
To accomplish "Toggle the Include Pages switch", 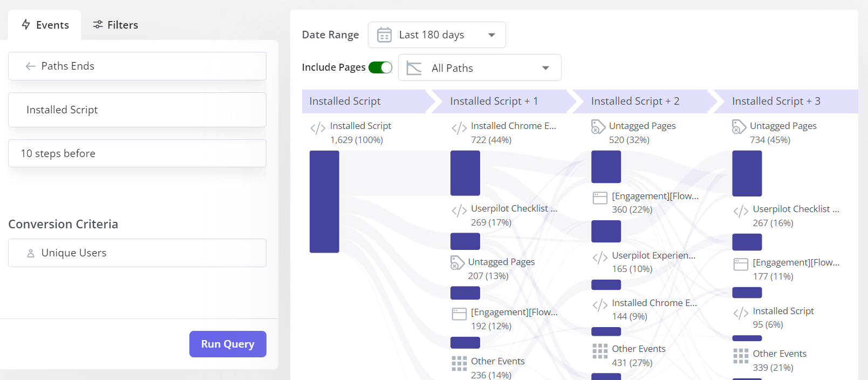I will (x=380, y=67).
